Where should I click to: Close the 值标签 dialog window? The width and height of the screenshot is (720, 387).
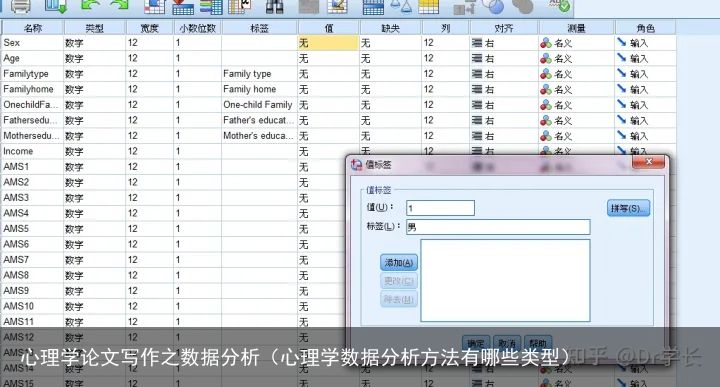(649, 162)
